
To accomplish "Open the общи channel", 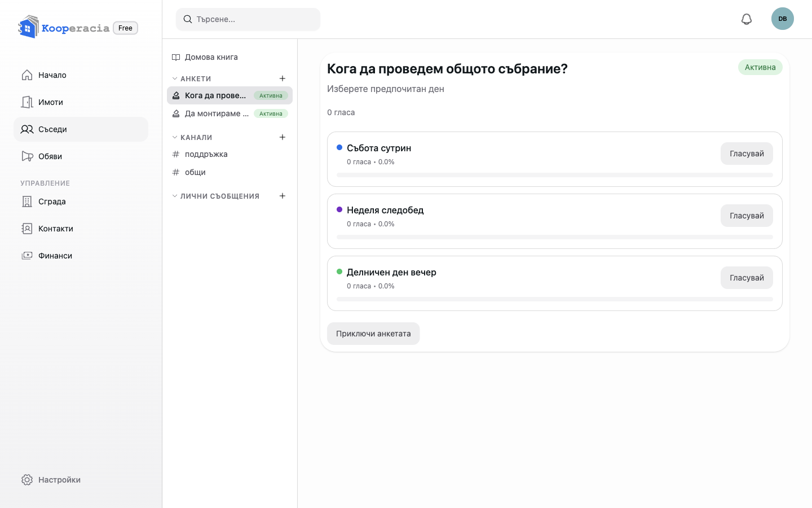I will click(x=230, y=172).
